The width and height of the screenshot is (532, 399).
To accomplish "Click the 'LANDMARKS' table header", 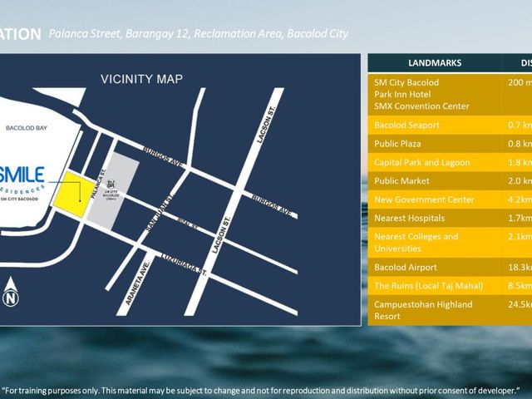I will (435, 63).
